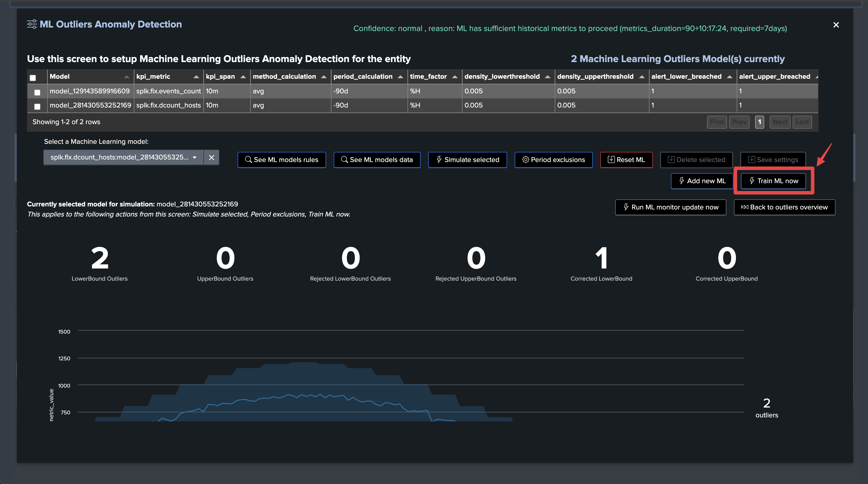Toggle the select-all checkbox in table header
868x484 pixels.
coord(33,78)
